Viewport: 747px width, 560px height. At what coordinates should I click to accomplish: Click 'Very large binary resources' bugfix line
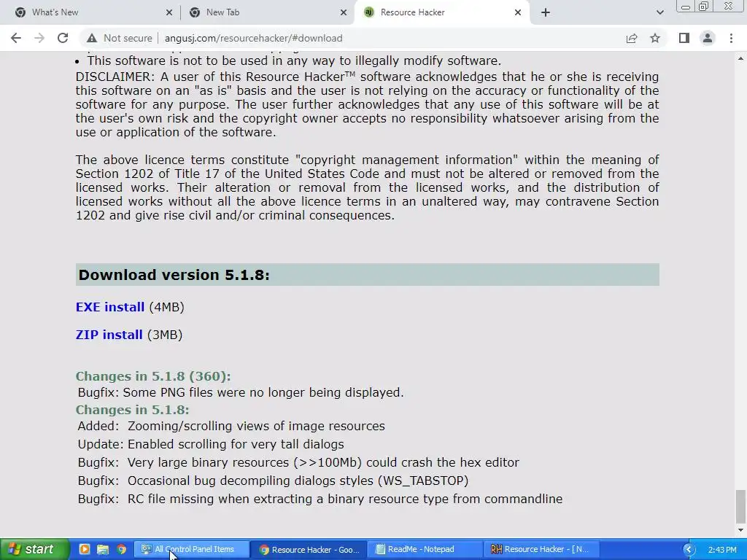[x=298, y=462]
